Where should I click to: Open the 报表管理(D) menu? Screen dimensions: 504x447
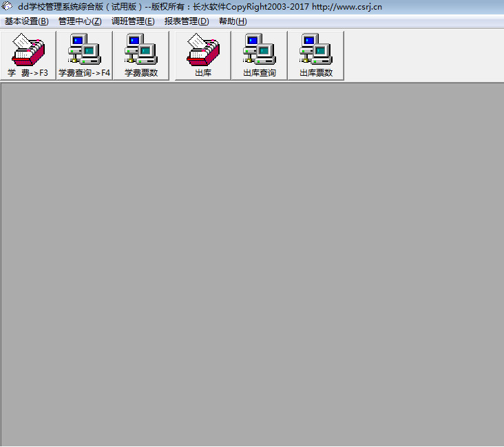coord(187,21)
